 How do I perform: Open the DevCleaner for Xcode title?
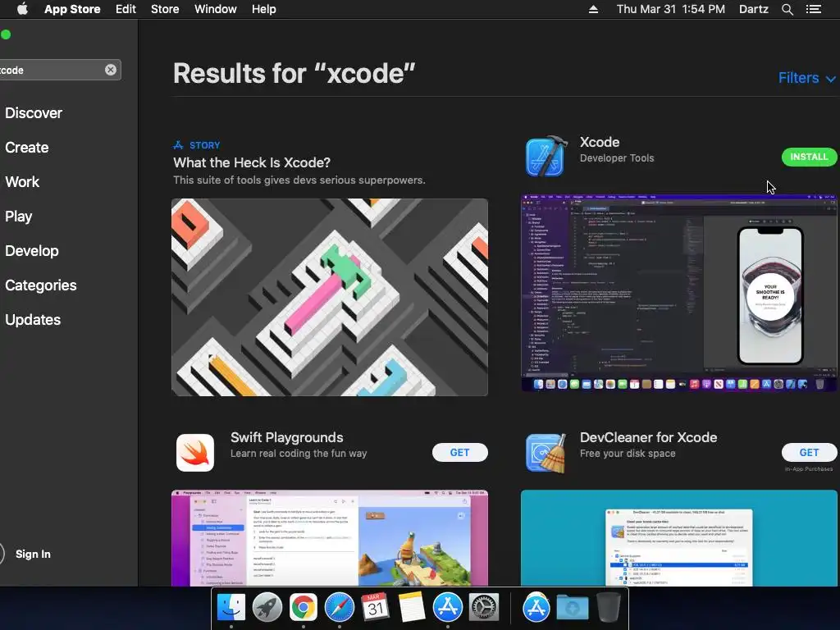[648, 437]
